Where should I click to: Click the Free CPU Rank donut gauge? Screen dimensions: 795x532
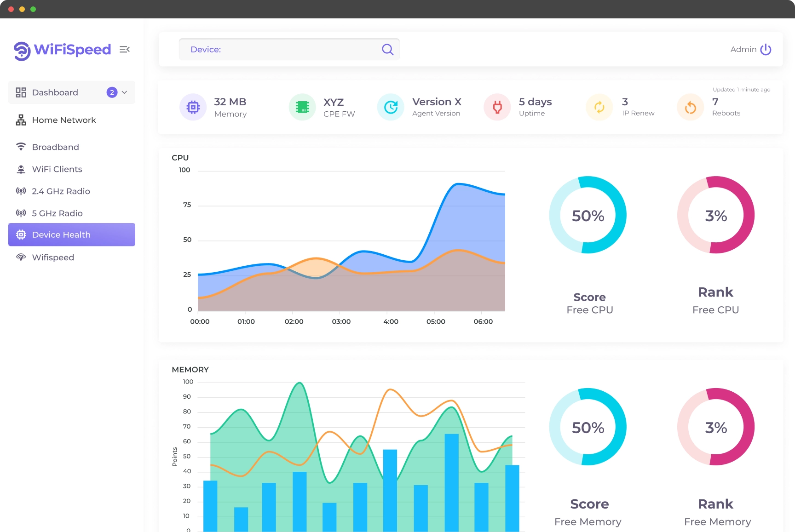click(716, 215)
